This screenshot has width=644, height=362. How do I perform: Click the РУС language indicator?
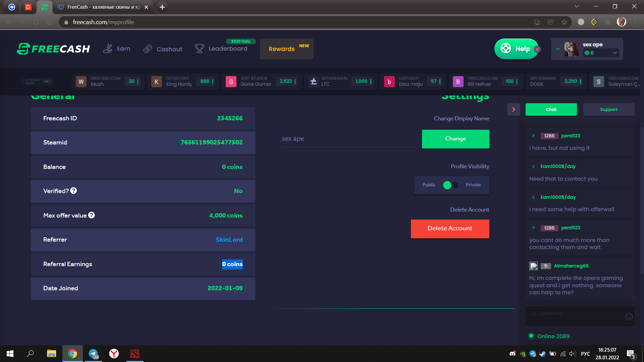pos(585,354)
